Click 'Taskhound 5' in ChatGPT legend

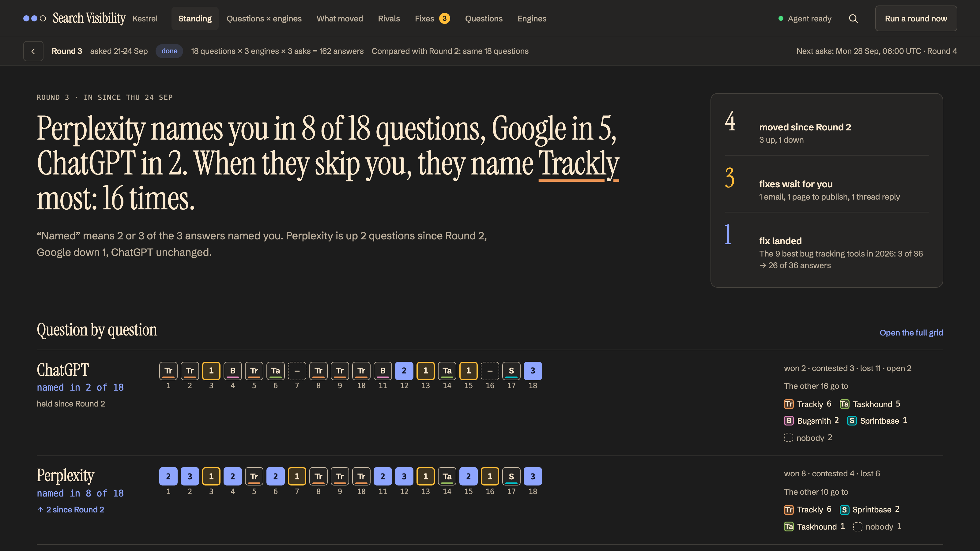point(870,404)
